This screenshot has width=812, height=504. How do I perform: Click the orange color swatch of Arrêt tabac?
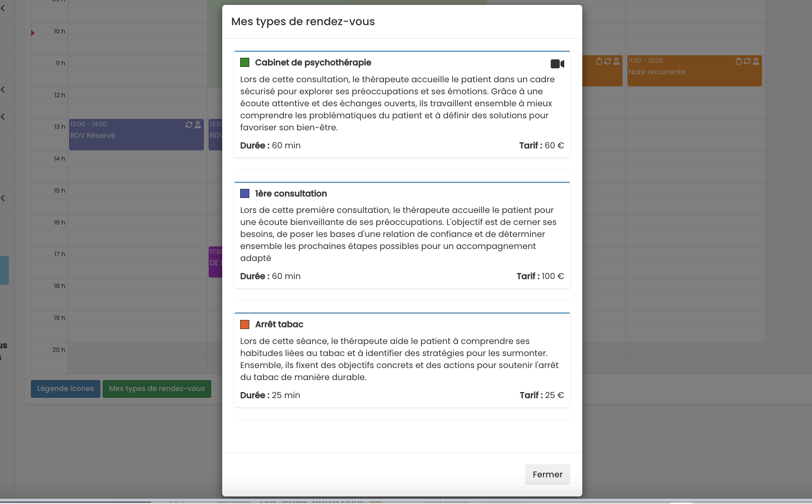coord(245,324)
